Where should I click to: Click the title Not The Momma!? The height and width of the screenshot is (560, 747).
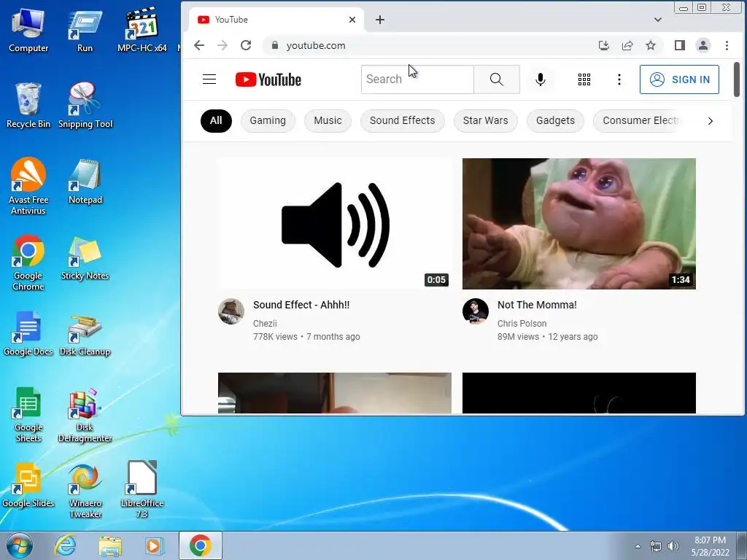click(537, 305)
